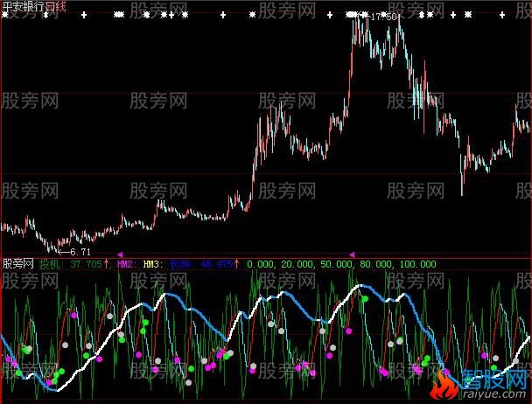The height and width of the screenshot is (404, 532).
Task: Select the 6.71 low price label
Action: 80,252
